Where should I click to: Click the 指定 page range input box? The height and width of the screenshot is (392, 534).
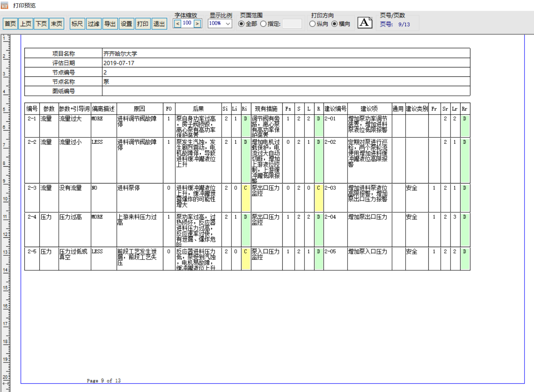coord(292,24)
